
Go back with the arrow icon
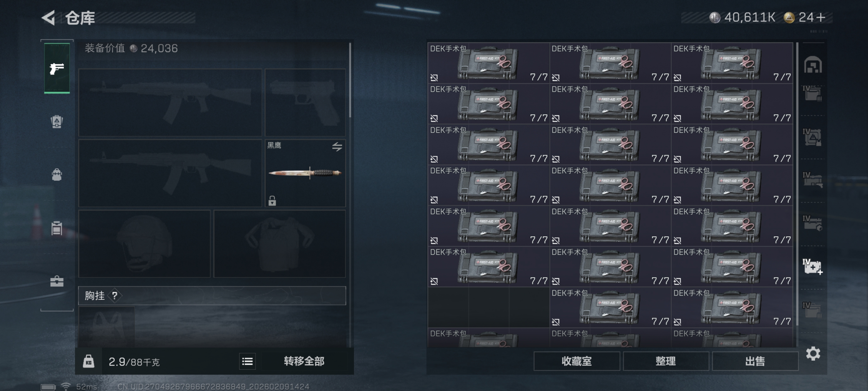click(49, 18)
